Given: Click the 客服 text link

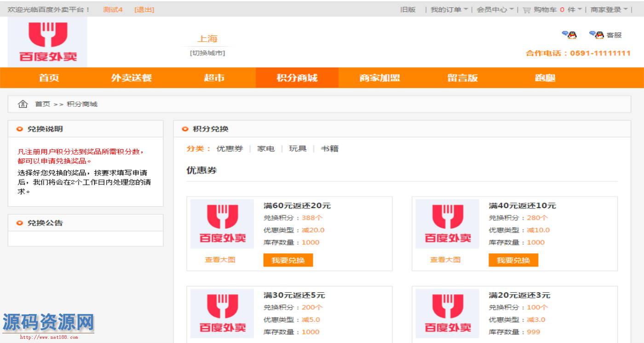Looking at the screenshot, I should click(614, 35).
